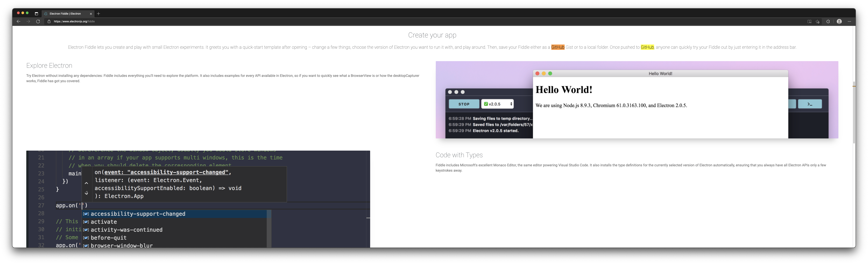The image size is (868, 264).
Task: Click the event icon beside the activate suggestion
Action: (x=86, y=222)
